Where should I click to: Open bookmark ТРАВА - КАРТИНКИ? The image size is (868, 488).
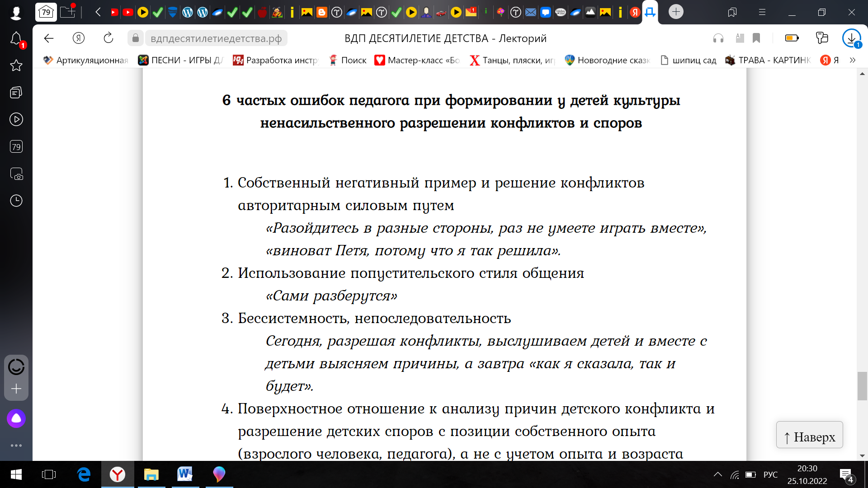point(768,60)
